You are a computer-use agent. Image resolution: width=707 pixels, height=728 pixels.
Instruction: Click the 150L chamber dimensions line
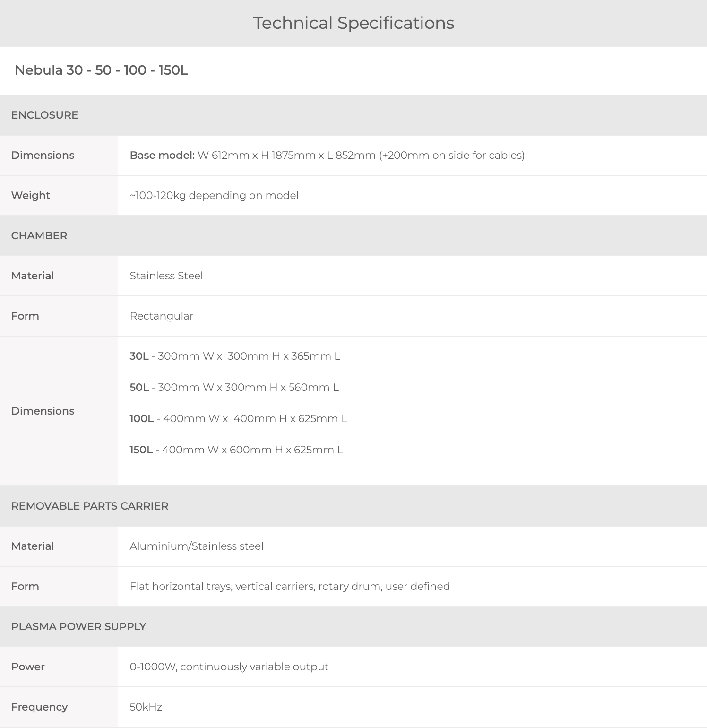(x=236, y=450)
